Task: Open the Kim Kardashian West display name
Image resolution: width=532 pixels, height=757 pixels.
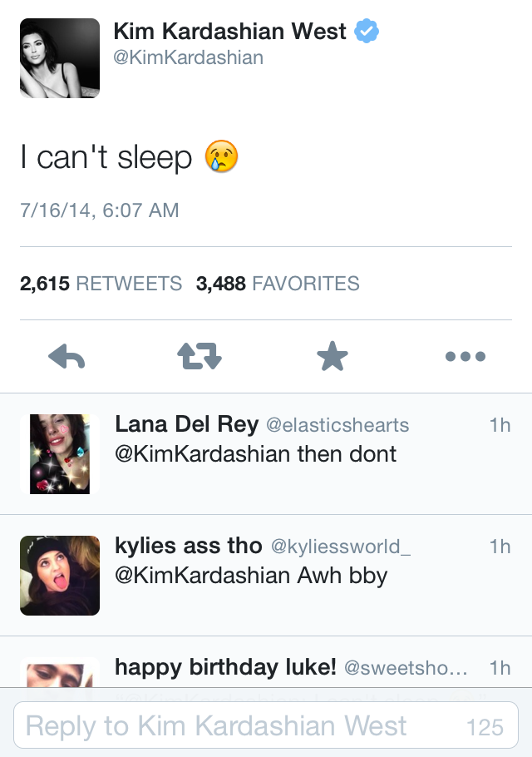Action: point(229,32)
